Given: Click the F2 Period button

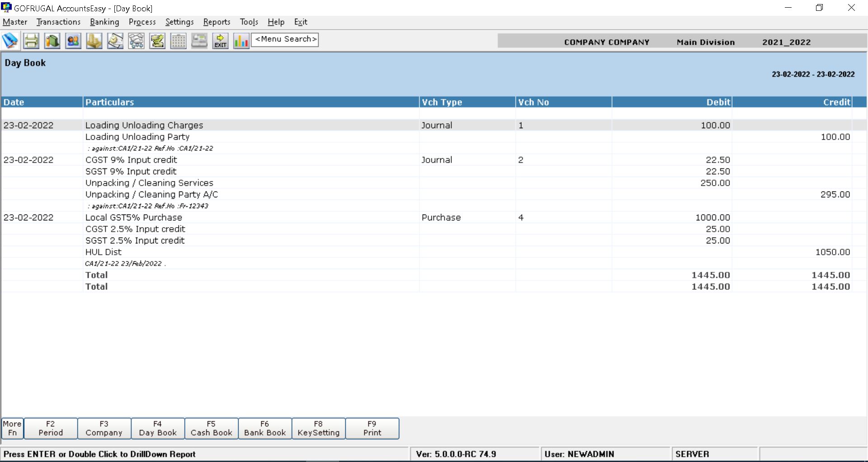Looking at the screenshot, I should (x=51, y=428).
